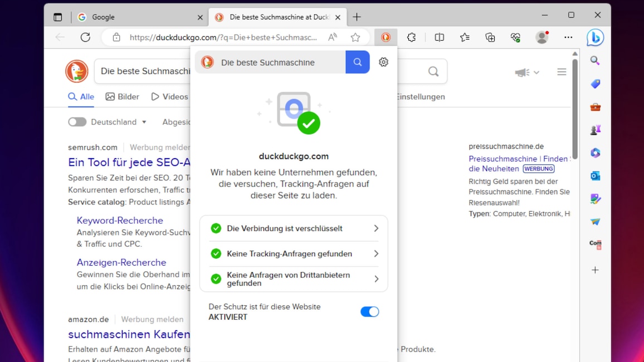Open Outlook from the Edge sidebar

coord(595,175)
